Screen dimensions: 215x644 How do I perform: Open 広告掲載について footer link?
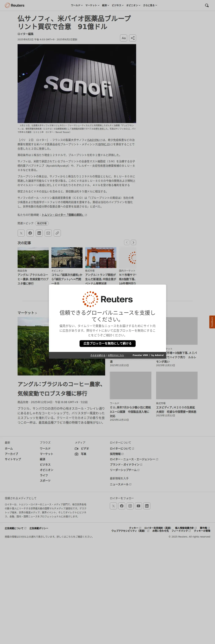(16, 528)
